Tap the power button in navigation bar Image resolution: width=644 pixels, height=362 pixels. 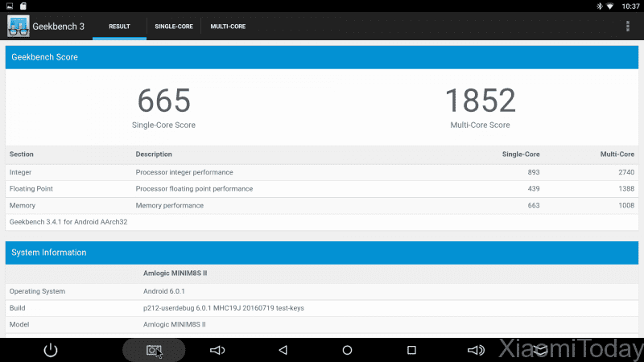[51, 350]
